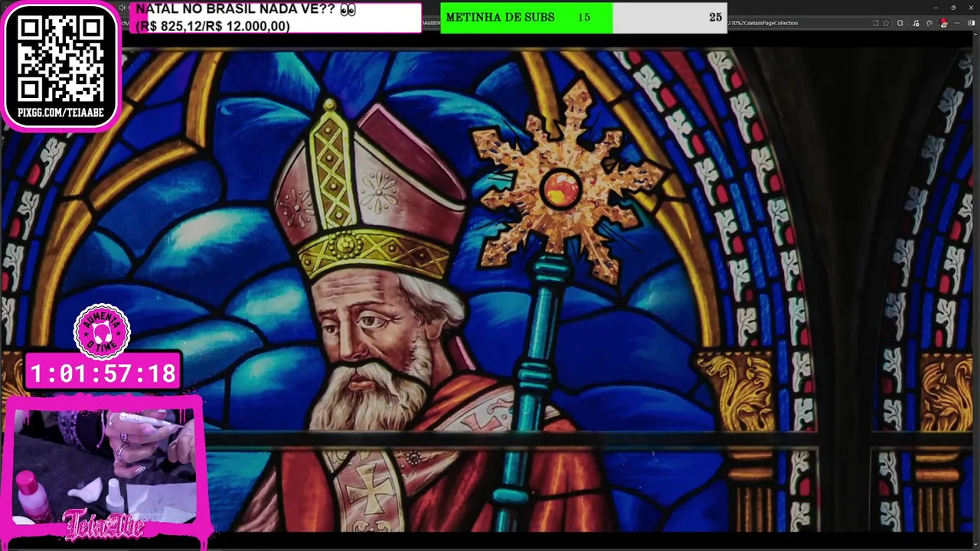Viewport: 980px width, 551px height.
Task: Add page to favorites with star icon
Action: pos(886,23)
